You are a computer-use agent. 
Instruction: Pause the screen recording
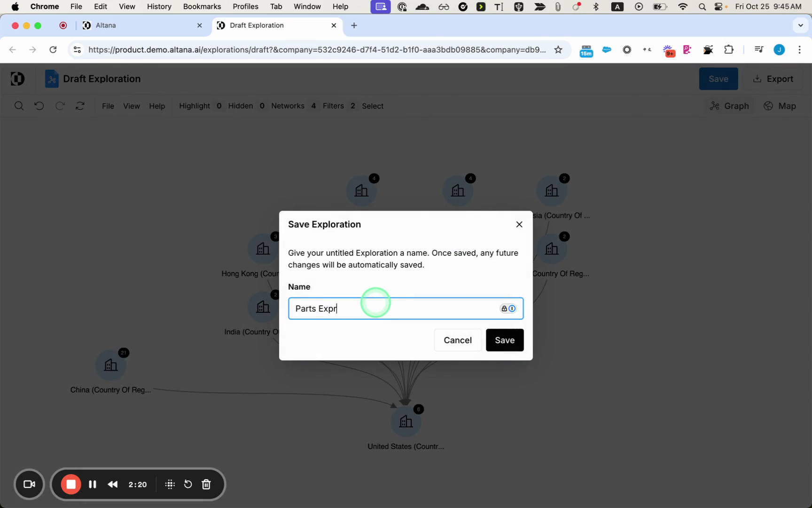[93, 484]
